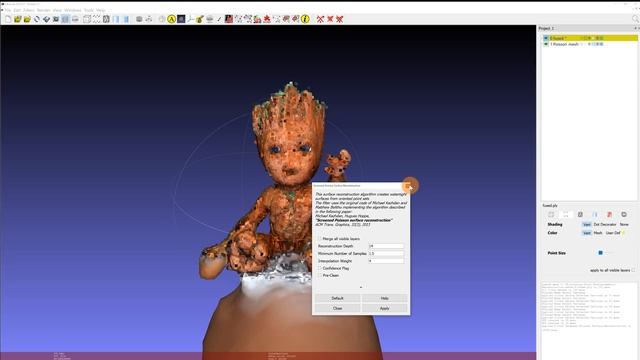640x360 pixels.
Task: Reload the current mesh layer
Action: (37, 19)
